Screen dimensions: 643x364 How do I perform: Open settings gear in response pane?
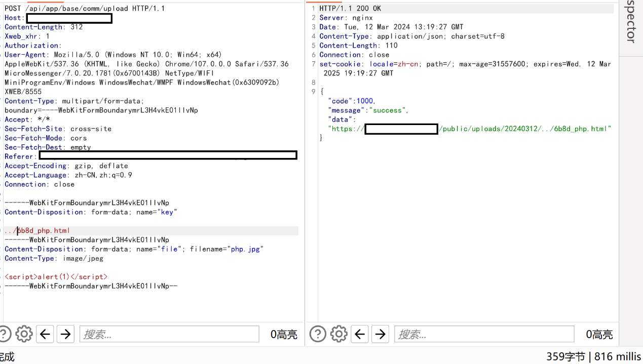pos(339,334)
